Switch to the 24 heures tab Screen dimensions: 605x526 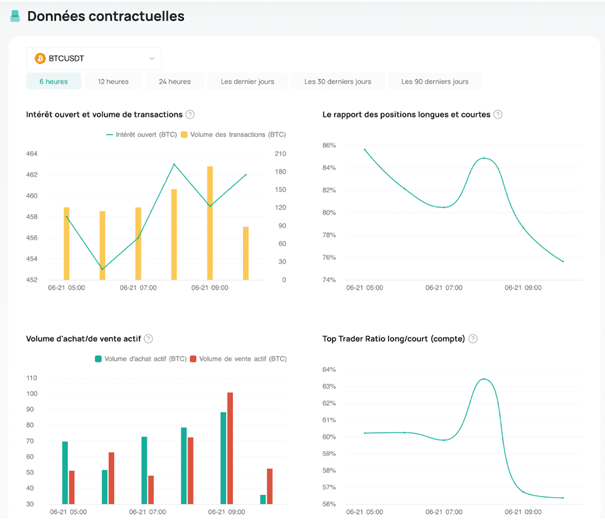pyautogui.click(x=174, y=81)
